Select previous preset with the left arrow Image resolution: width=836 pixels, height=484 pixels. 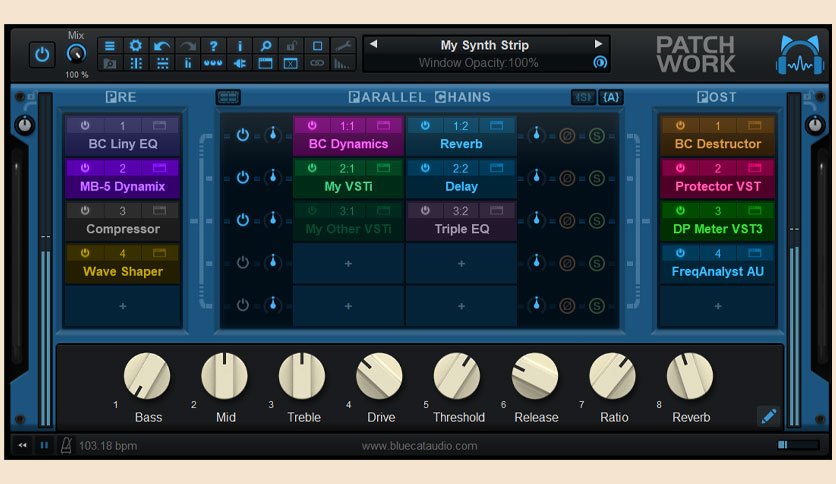(x=373, y=44)
